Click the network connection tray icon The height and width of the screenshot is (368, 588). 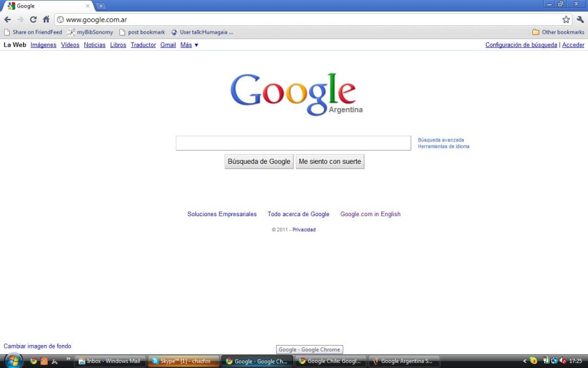(554, 361)
